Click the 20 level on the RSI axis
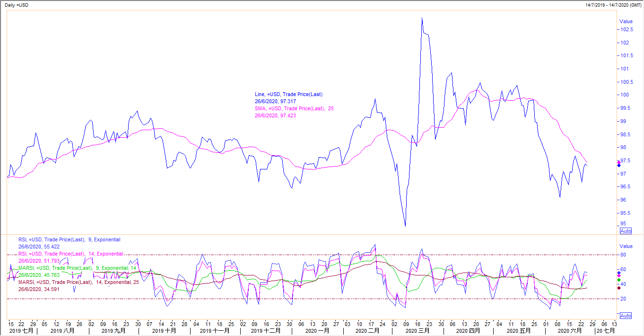The height and width of the screenshot is (336, 644). (x=623, y=299)
